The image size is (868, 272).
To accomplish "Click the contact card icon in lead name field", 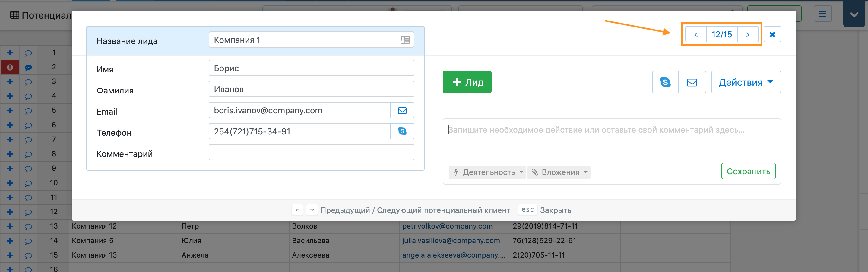I will (x=405, y=40).
